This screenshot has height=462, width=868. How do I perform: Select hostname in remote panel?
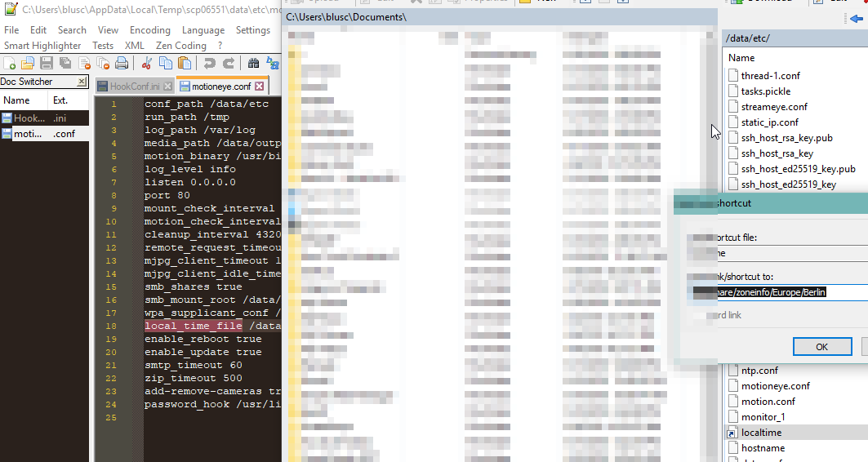click(763, 448)
